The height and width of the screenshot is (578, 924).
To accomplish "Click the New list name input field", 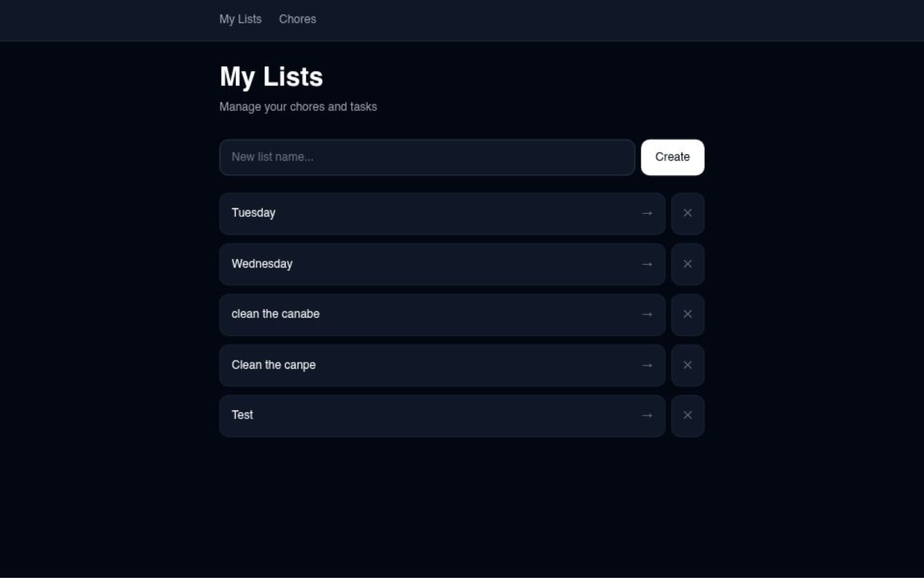I will click(426, 157).
